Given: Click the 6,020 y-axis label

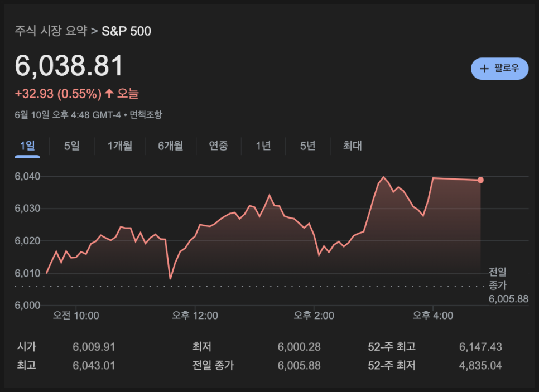Looking at the screenshot, I should point(27,241).
